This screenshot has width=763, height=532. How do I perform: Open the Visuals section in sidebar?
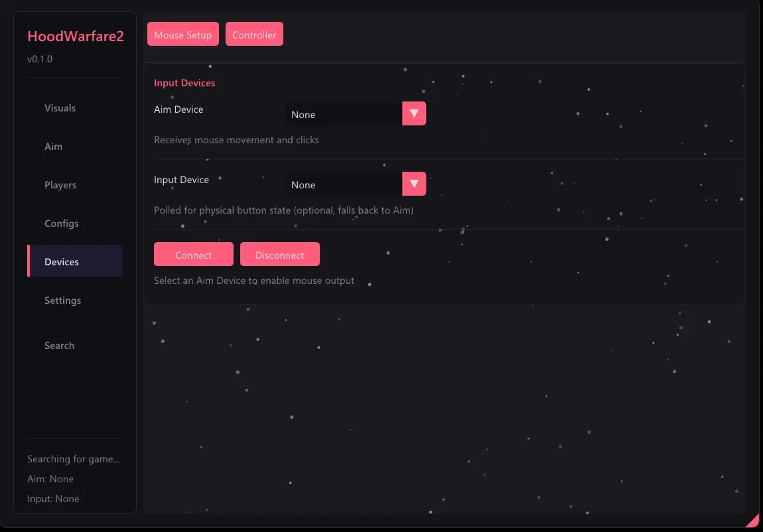coord(75,108)
